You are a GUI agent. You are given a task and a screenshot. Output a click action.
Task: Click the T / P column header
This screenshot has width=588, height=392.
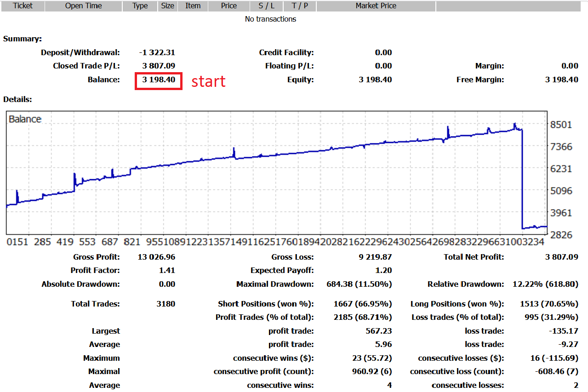[x=300, y=6]
